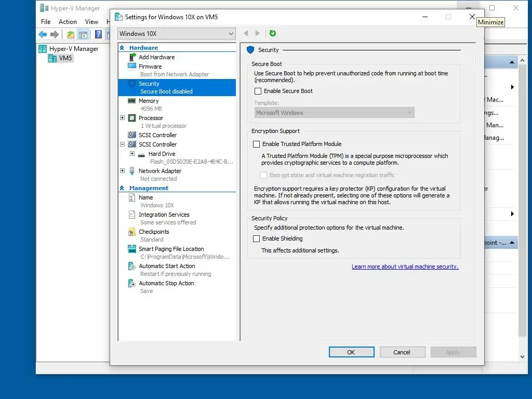Screen dimensions: 532x399
Task: Select the VM5 server icon in tree
Action: 52,58
